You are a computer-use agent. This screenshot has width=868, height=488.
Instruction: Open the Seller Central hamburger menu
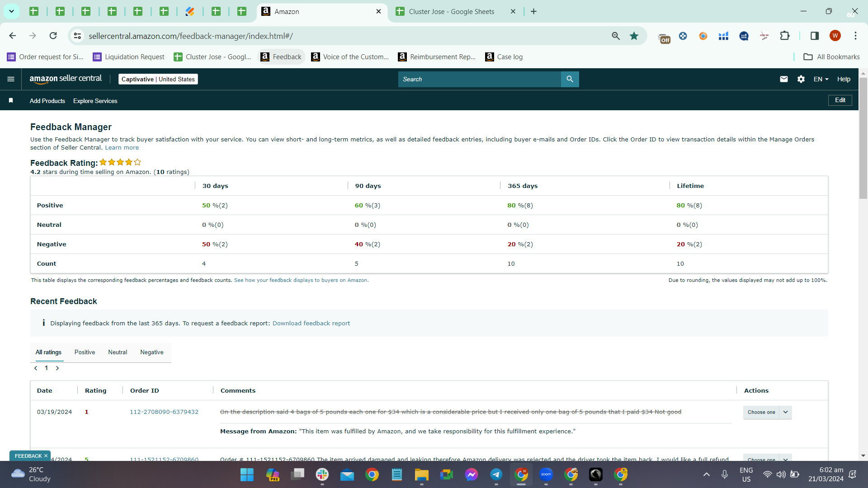(11, 79)
